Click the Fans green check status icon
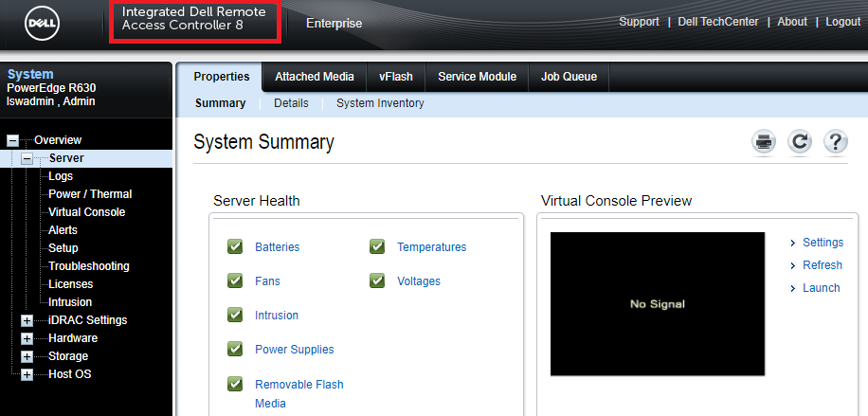The height and width of the screenshot is (416, 868). click(235, 280)
